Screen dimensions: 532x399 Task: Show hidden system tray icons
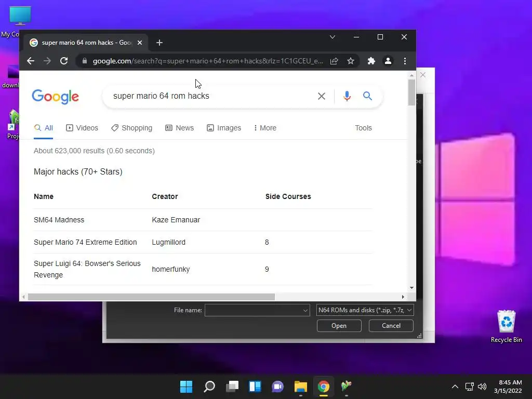[x=455, y=387]
